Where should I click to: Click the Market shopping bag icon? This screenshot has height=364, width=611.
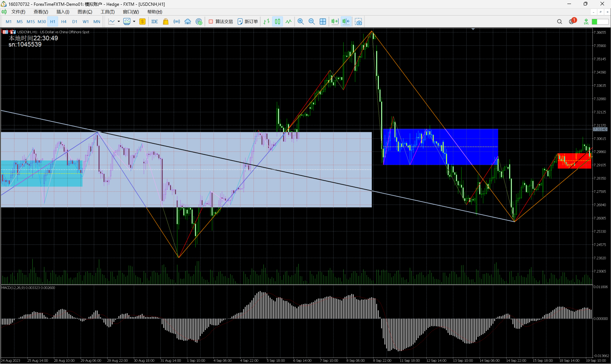click(x=166, y=22)
